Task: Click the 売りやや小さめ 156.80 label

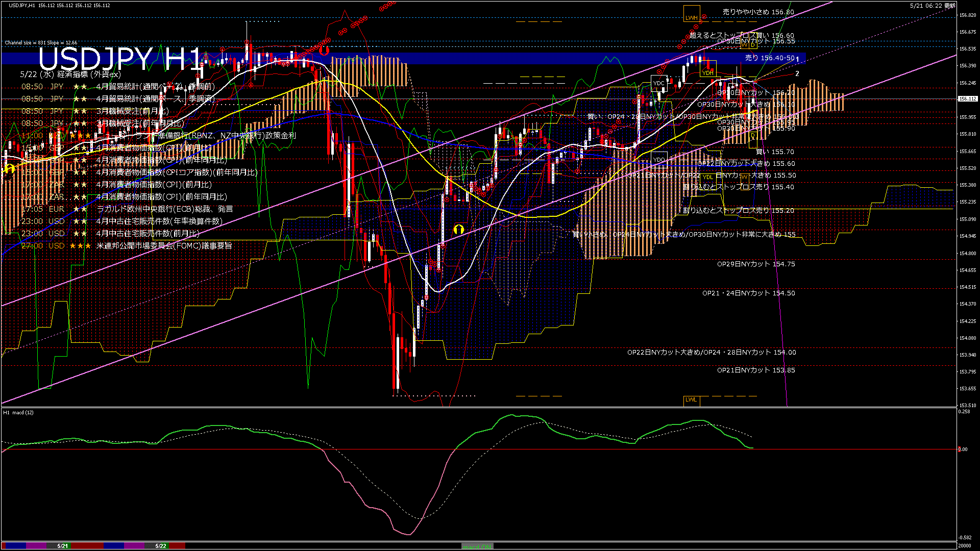Action: coord(758,12)
